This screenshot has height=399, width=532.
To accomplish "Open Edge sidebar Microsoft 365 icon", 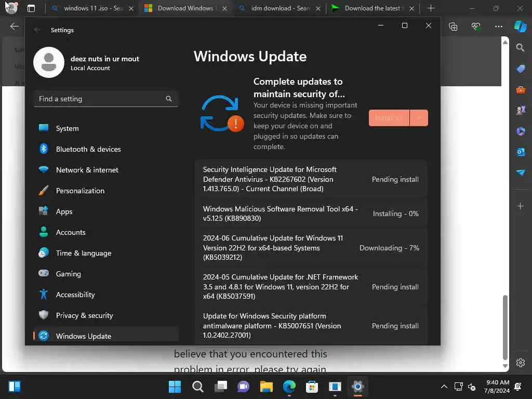I will coord(521,131).
